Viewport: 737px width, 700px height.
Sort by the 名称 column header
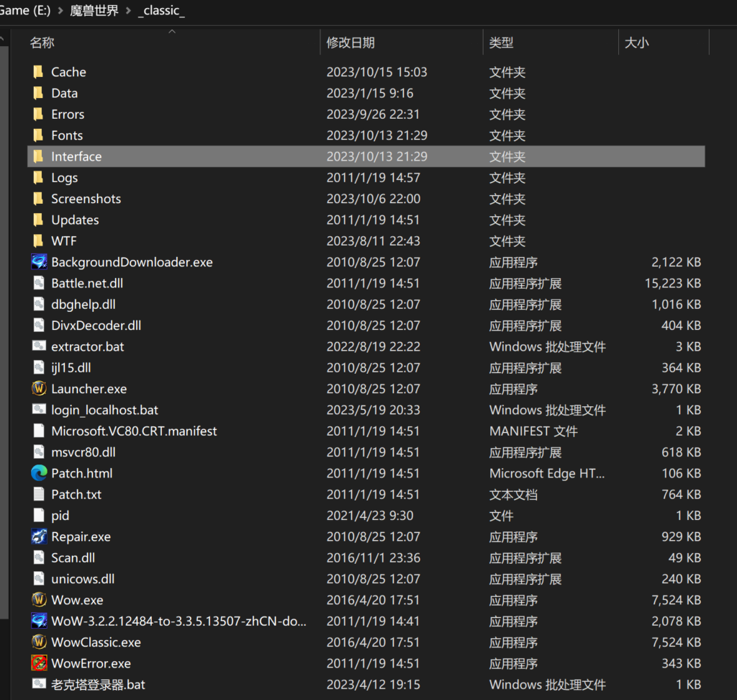[x=42, y=42]
